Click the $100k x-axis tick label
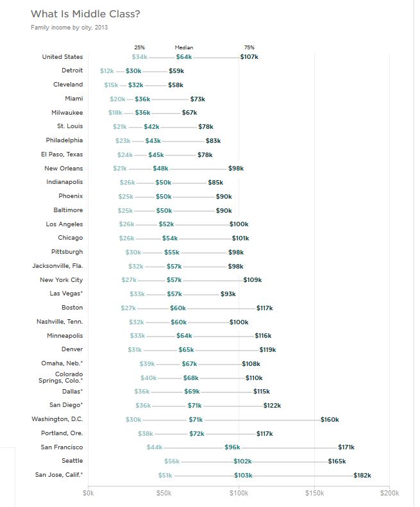Image resolution: width=420 pixels, height=507 pixels. point(239,493)
